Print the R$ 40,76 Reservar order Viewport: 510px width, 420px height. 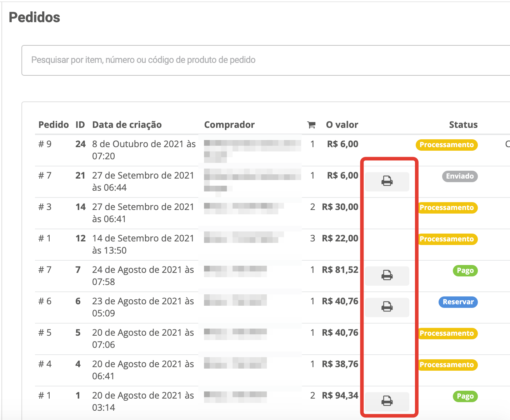[x=387, y=307]
